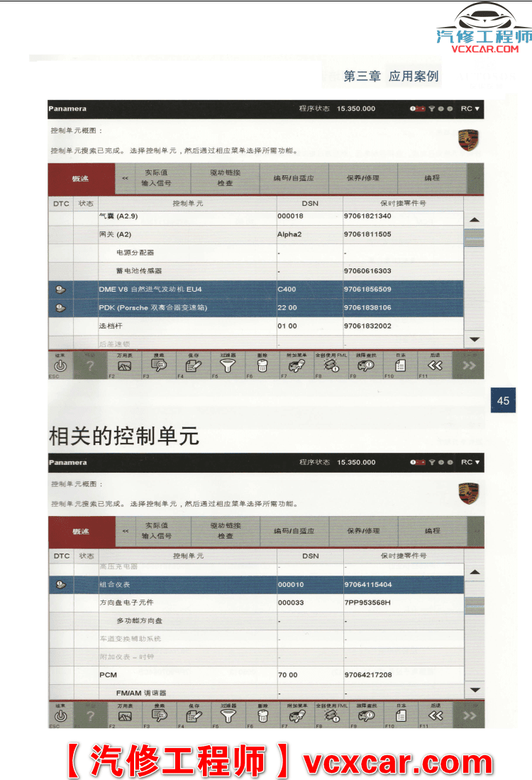Click the 保存 F4 save icon in the DME screen

click(x=194, y=366)
